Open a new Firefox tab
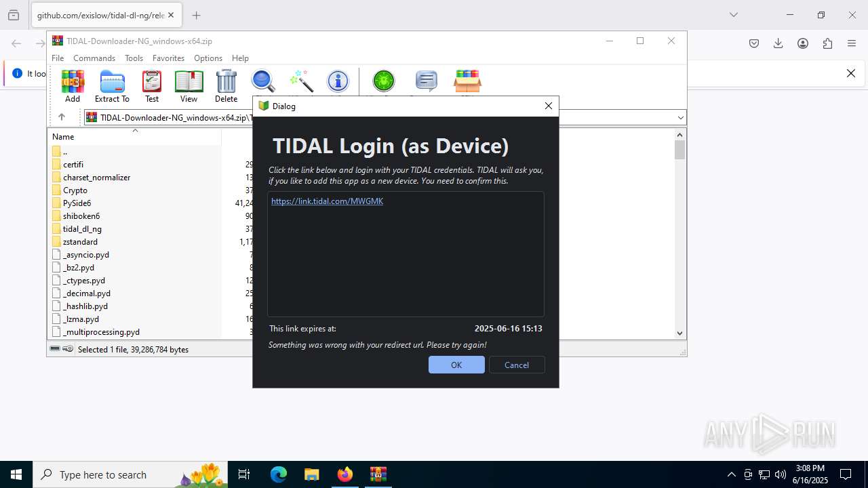This screenshot has height=488, width=868. point(196,15)
